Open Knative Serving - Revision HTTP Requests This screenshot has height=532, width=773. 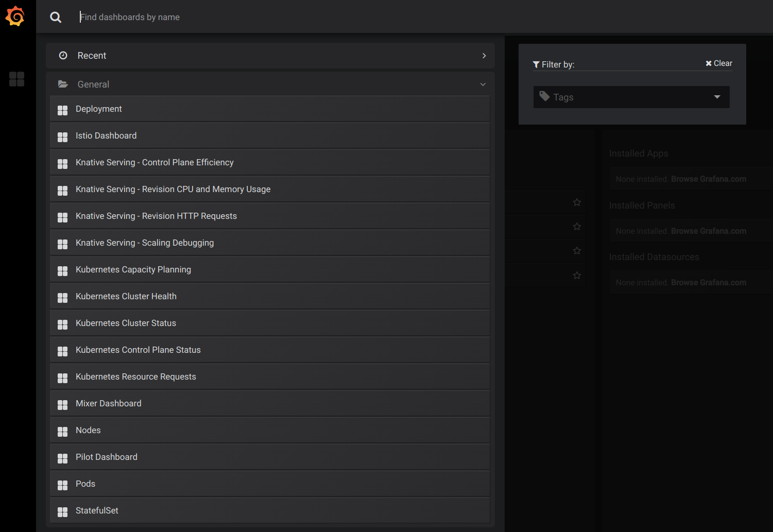(x=270, y=216)
